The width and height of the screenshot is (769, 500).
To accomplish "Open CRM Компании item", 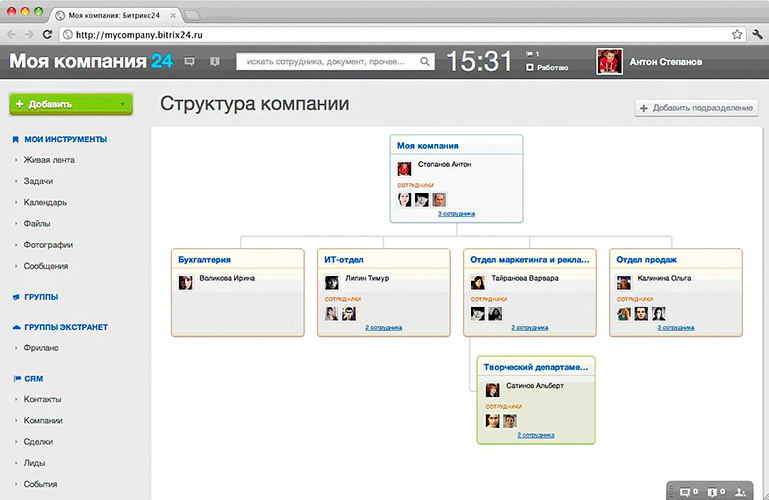I will [x=43, y=420].
